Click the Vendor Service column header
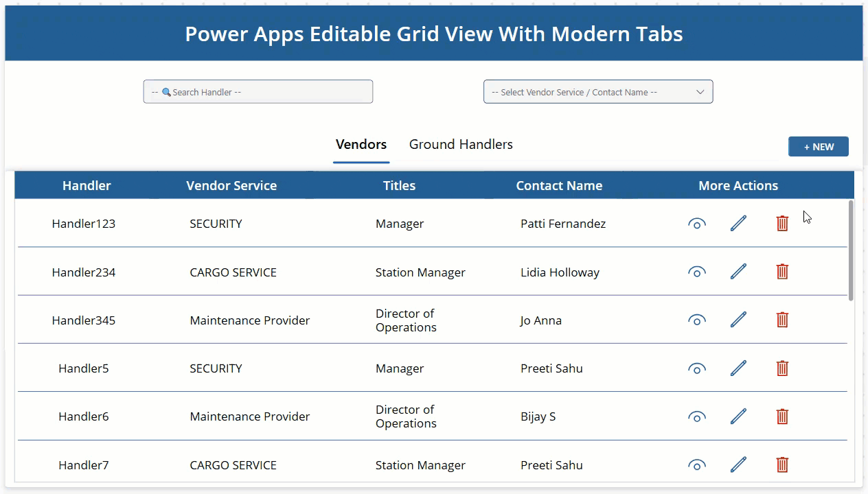Screen dimensions: 868x494 pyautogui.click(x=231, y=185)
